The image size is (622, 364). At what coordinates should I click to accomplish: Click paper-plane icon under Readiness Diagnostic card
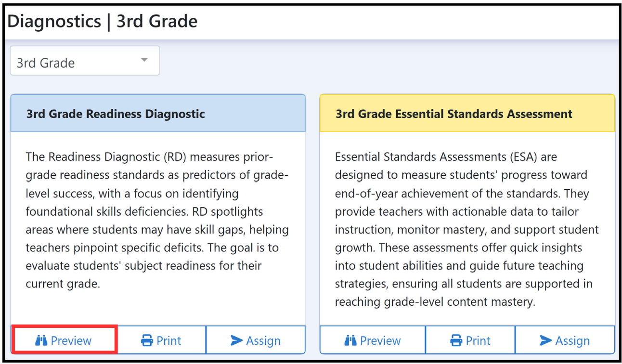(x=236, y=341)
